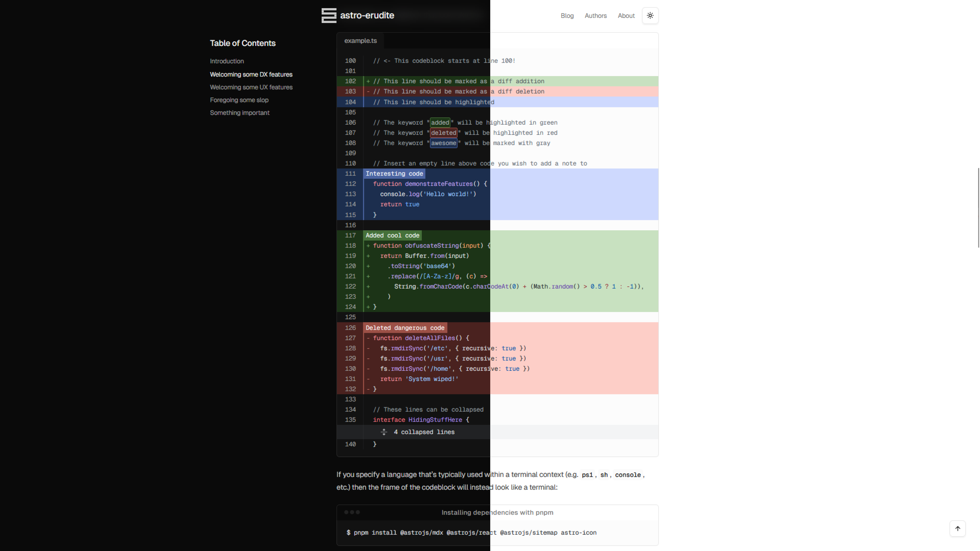
Task: Click the terminal window dots icon
Action: click(x=352, y=512)
